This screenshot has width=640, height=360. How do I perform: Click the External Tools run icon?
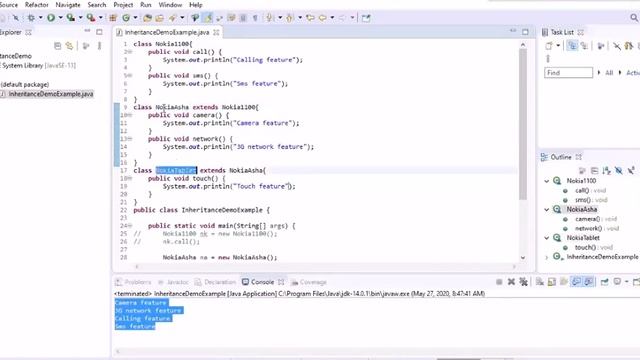(91, 18)
